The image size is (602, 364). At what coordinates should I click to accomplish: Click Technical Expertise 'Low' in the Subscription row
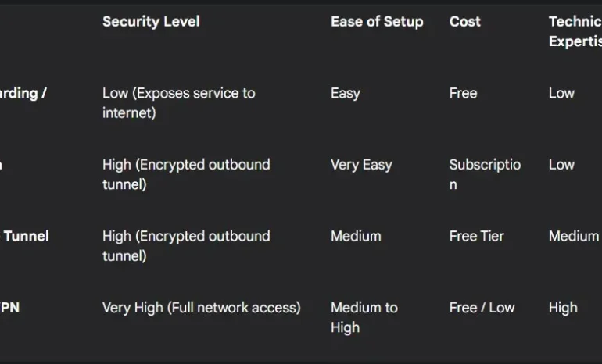pos(561,165)
